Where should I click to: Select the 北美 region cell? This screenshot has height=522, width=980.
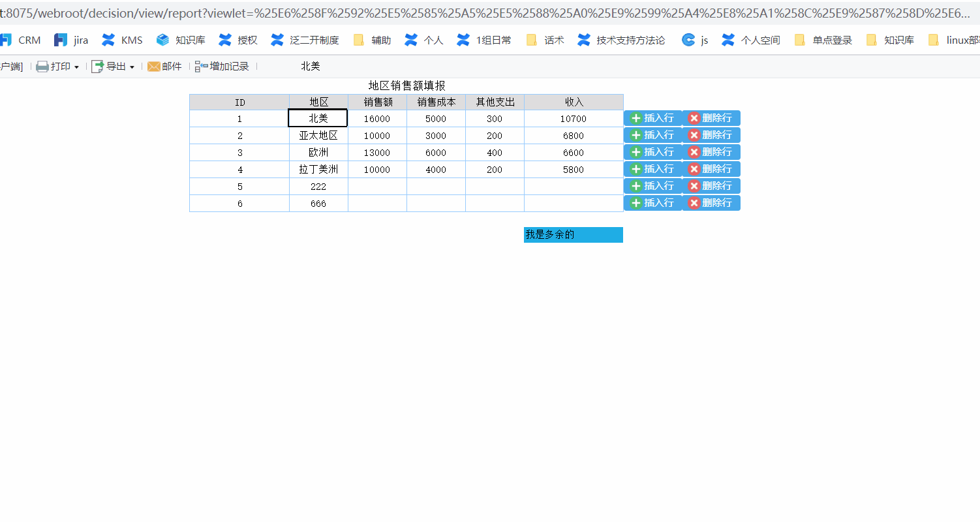(318, 118)
